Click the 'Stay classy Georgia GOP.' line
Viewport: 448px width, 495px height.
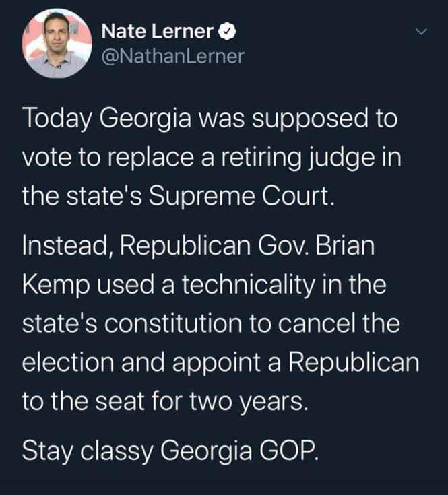tap(170, 452)
